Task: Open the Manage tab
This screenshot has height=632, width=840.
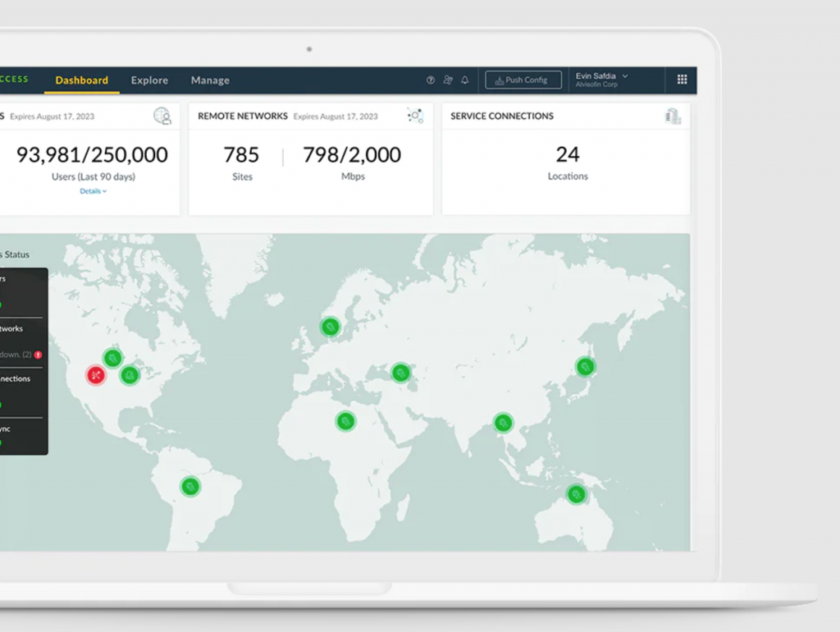Action: pos(210,80)
